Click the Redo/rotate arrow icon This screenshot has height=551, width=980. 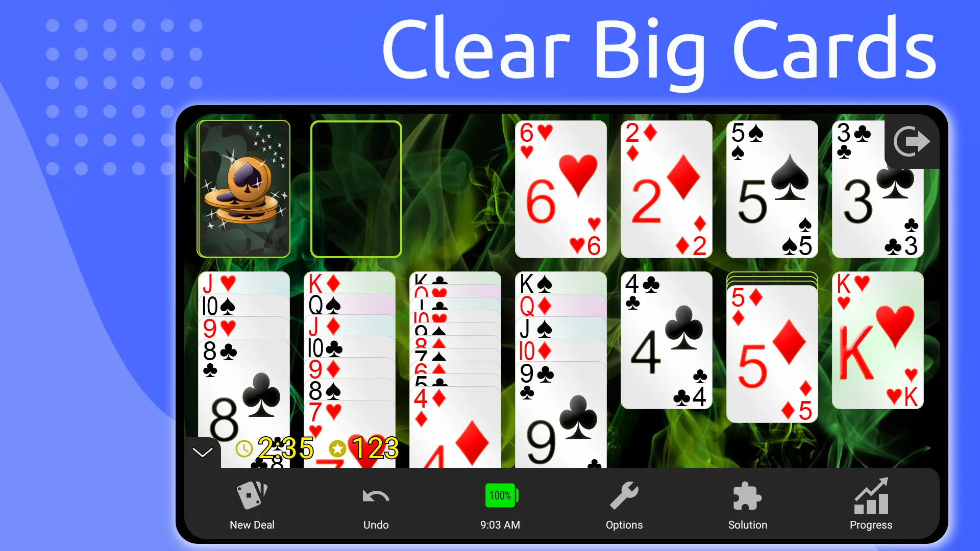tap(911, 141)
